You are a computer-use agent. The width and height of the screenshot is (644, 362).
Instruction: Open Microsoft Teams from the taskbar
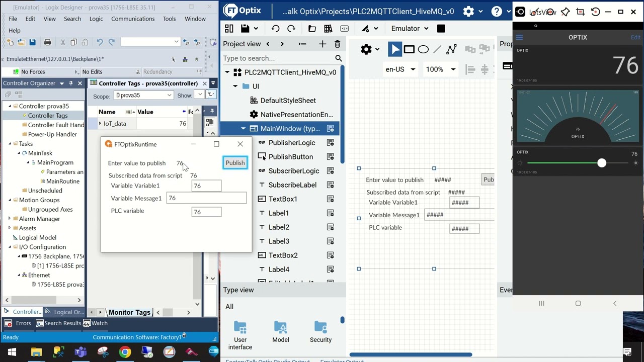click(x=80, y=352)
